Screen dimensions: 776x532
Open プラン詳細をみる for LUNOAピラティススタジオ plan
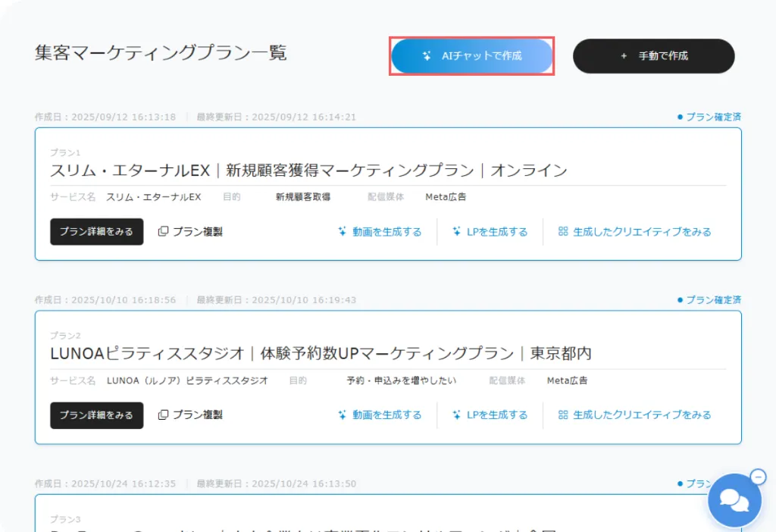click(x=96, y=415)
